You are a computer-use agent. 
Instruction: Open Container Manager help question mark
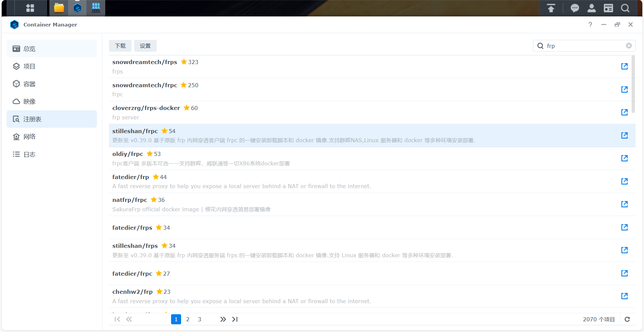click(590, 24)
